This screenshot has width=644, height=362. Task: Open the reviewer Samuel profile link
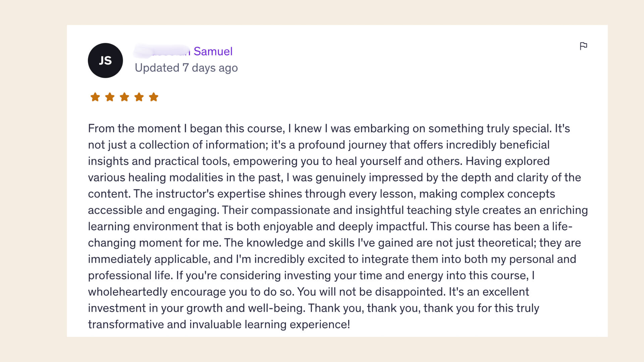click(213, 51)
